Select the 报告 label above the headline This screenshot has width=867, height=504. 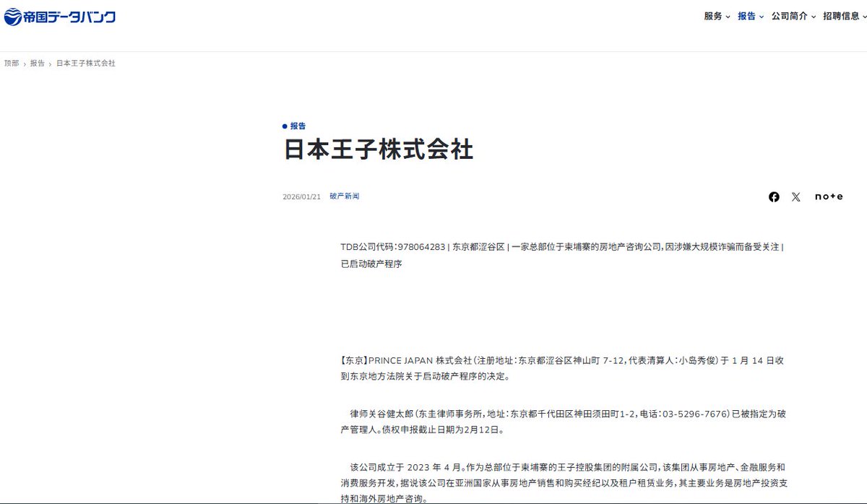[294, 126]
